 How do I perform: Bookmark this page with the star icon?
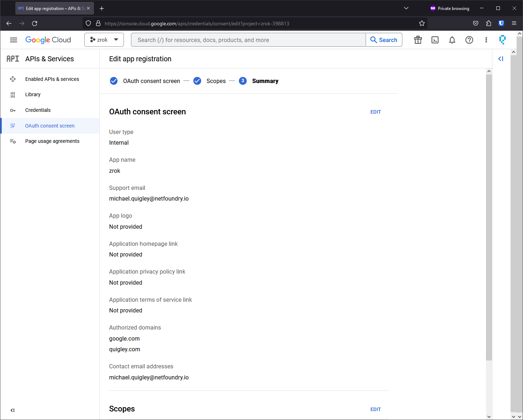[x=422, y=24]
